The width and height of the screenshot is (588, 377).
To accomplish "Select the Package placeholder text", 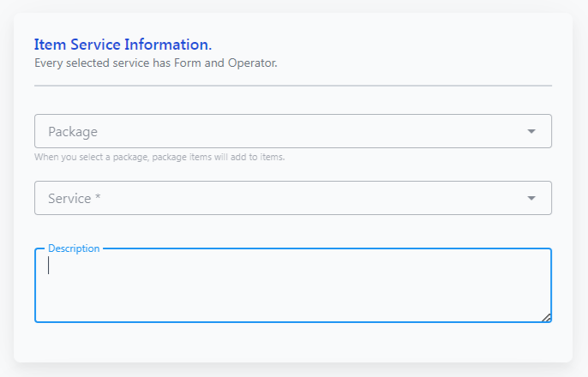I will coord(73,132).
